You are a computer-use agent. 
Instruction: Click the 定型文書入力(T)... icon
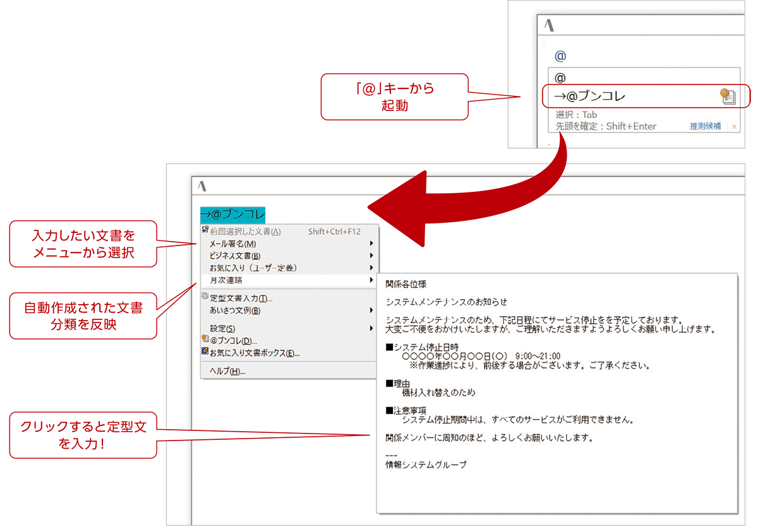point(205,297)
